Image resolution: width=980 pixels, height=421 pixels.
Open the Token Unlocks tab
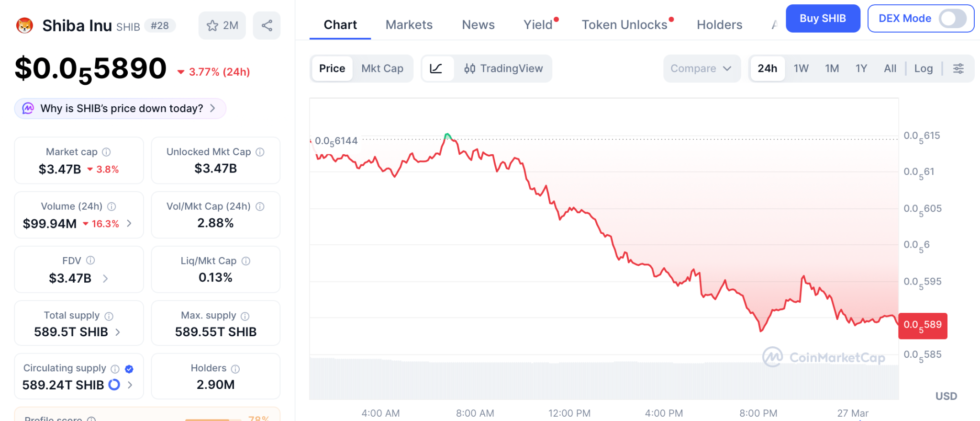click(624, 25)
